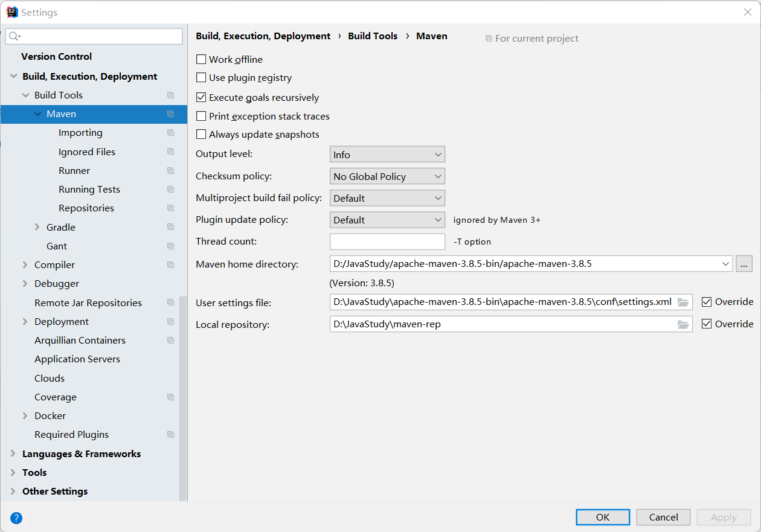Click the help question mark icon
761x532 pixels.
[x=16, y=518]
